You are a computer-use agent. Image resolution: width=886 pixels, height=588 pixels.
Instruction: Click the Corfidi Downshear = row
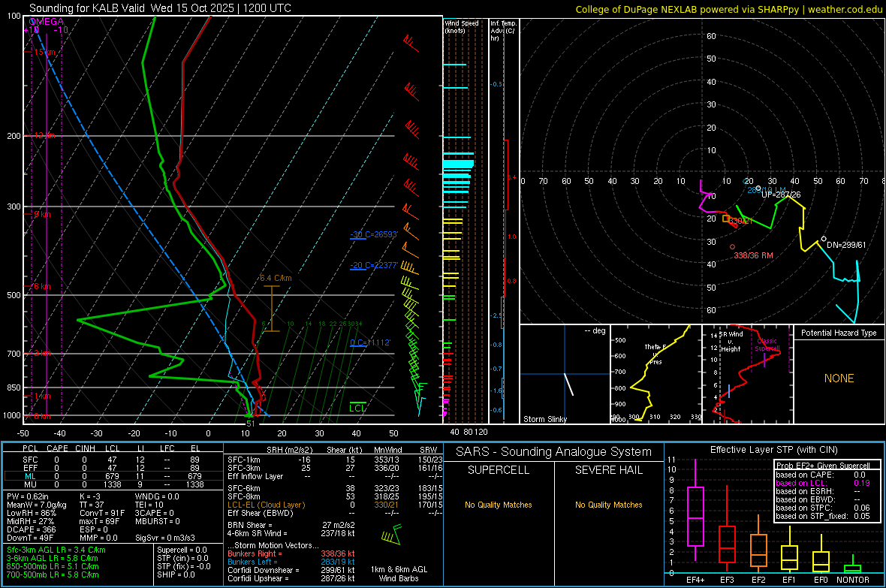point(291,570)
